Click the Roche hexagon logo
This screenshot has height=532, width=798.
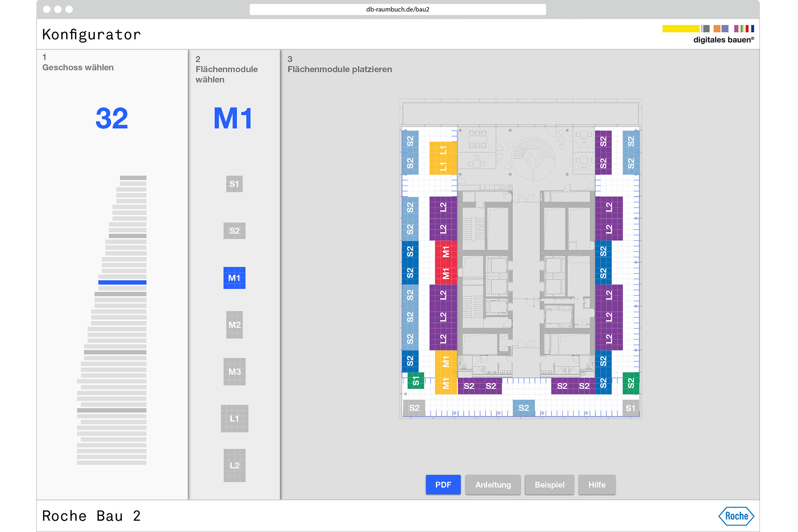[736, 516]
